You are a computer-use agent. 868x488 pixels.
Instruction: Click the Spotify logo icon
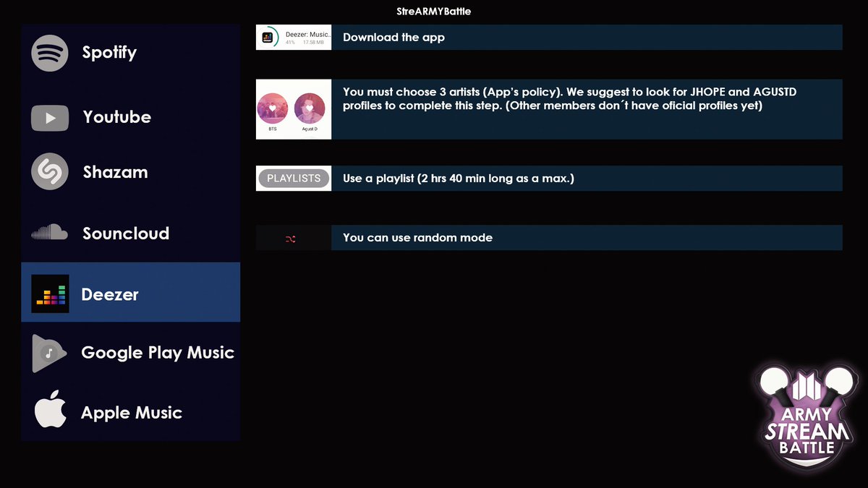[x=50, y=53]
